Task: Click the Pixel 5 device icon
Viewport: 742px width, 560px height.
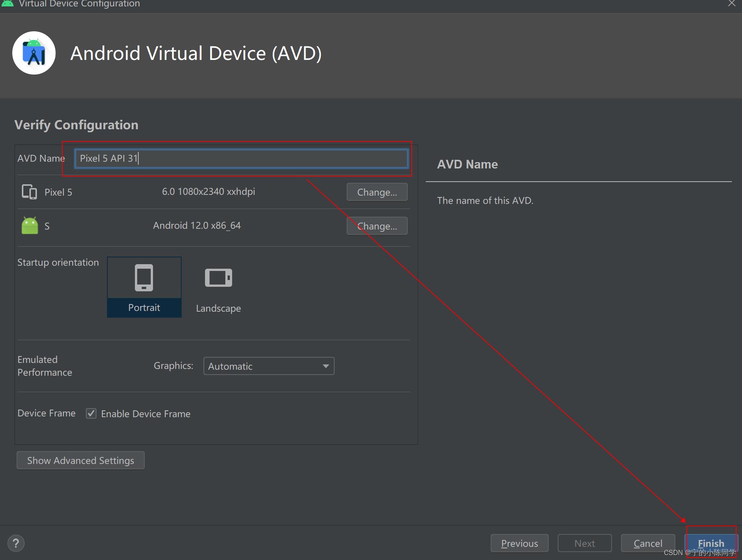Action: [29, 192]
